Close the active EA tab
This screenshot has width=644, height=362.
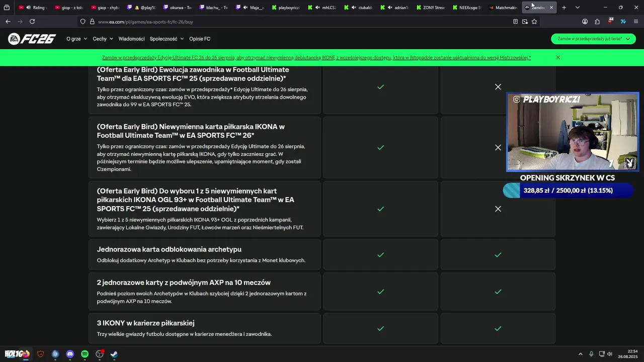point(551,8)
